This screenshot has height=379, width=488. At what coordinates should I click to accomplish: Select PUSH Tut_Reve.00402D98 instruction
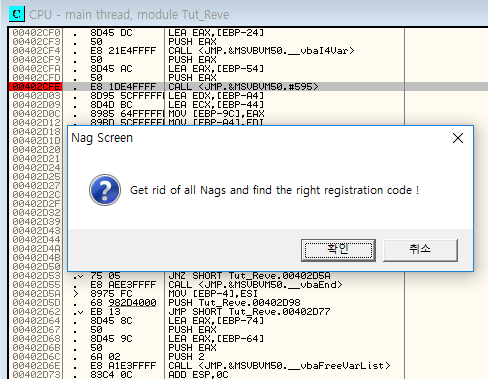[234, 303]
